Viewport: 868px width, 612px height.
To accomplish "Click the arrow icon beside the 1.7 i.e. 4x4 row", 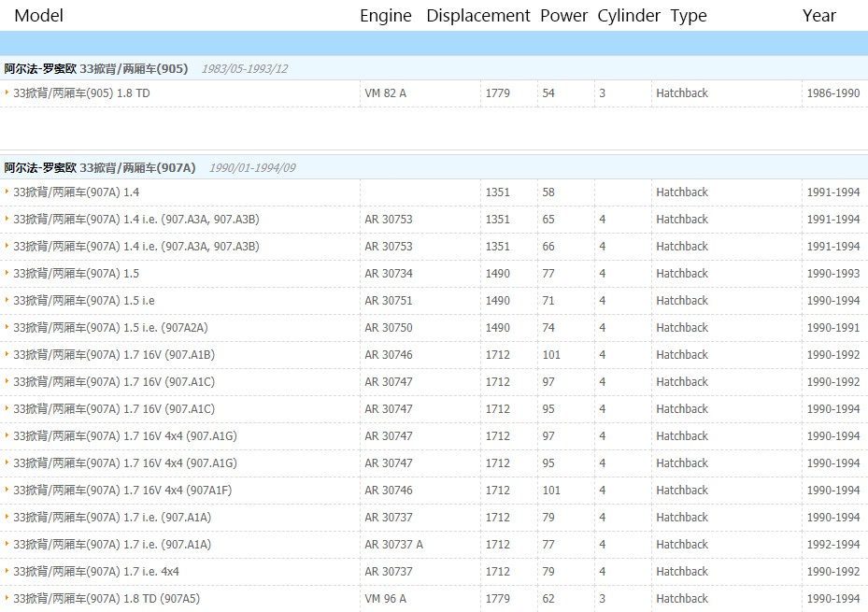I will (7, 571).
